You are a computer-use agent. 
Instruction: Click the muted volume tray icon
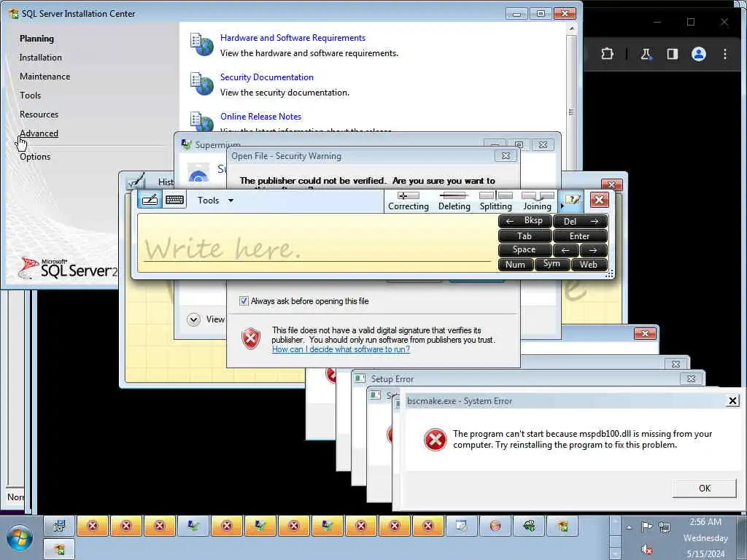[x=646, y=550]
